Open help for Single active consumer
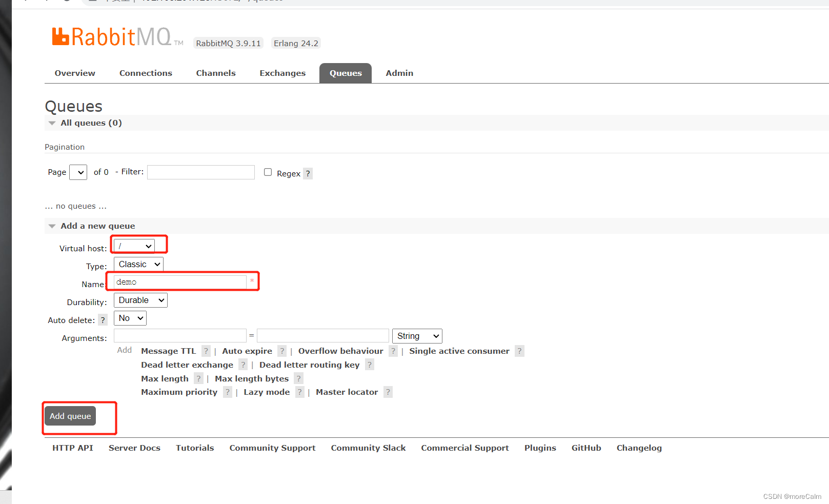The height and width of the screenshot is (504, 829). coord(519,351)
